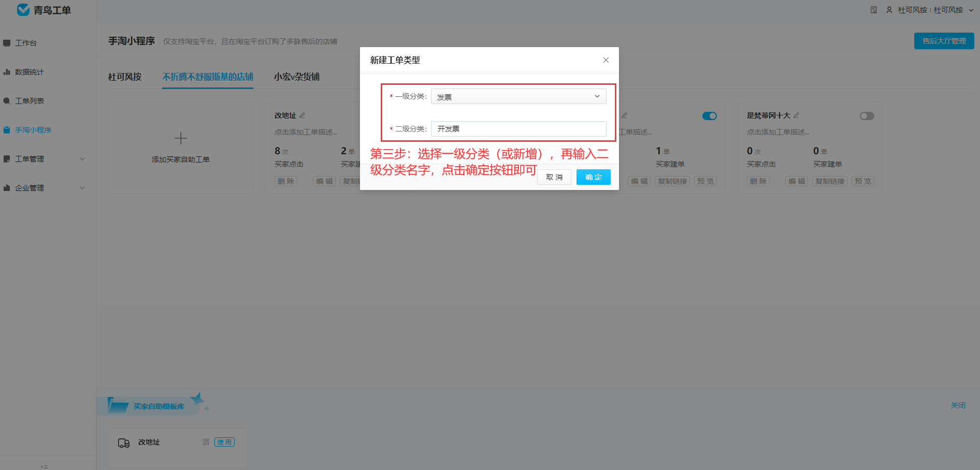
Task: Edit 是梵蒂冈十大 title pencil icon
Action: click(797, 115)
